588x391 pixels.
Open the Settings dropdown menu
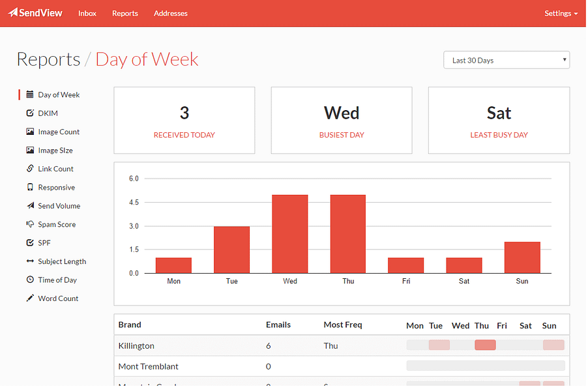pos(561,14)
